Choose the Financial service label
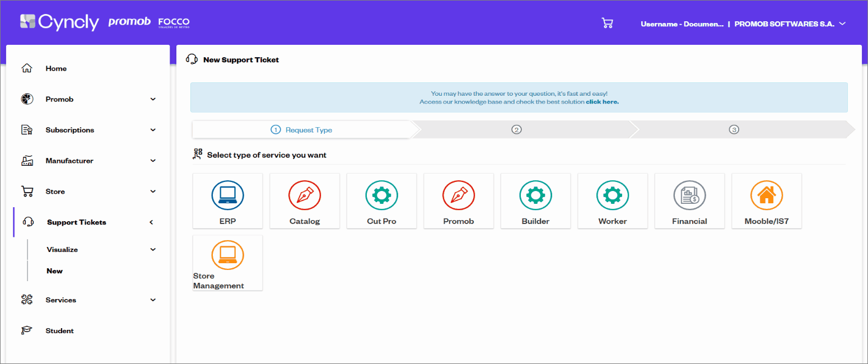This screenshot has width=868, height=364. [x=690, y=221]
